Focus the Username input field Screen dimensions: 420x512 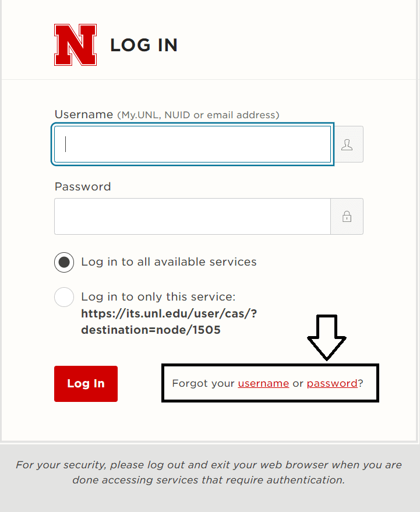click(193, 144)
